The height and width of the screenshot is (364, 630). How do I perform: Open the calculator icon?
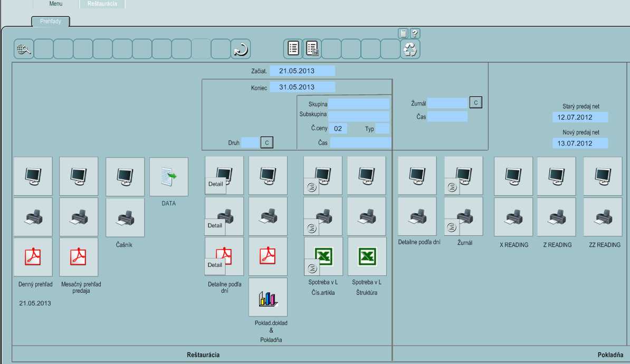click(x=403, y=33)
